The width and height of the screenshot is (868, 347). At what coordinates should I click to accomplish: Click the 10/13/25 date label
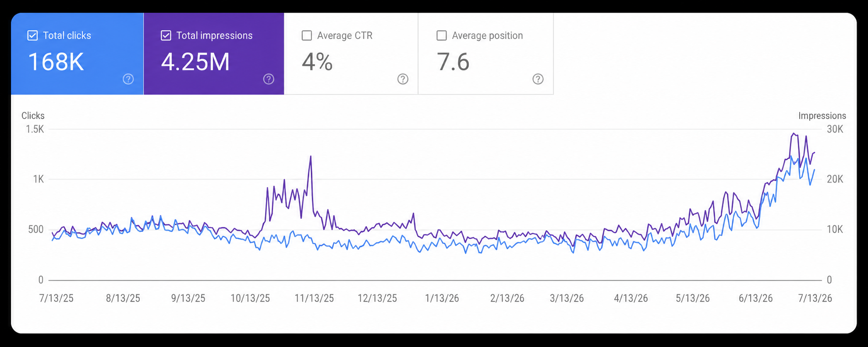click(x=250, y=298)
